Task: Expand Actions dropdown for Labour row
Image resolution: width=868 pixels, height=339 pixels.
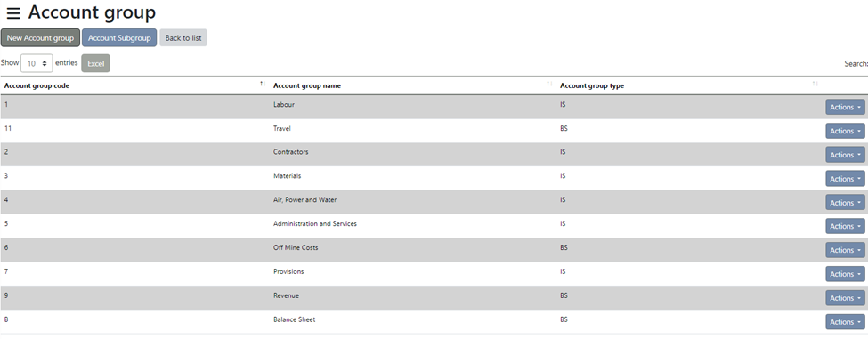Action: click(845, 108)
